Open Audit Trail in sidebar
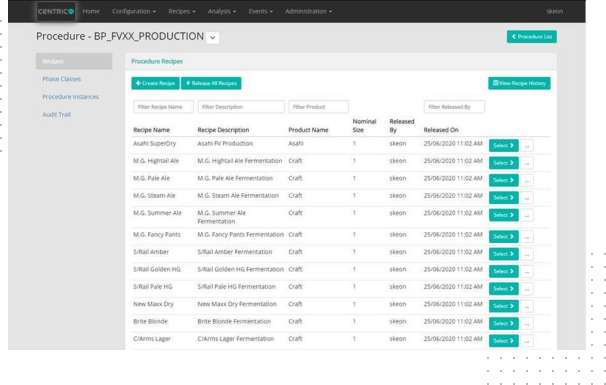Viewport: 606px width, 385px height. tap(56, 114)
